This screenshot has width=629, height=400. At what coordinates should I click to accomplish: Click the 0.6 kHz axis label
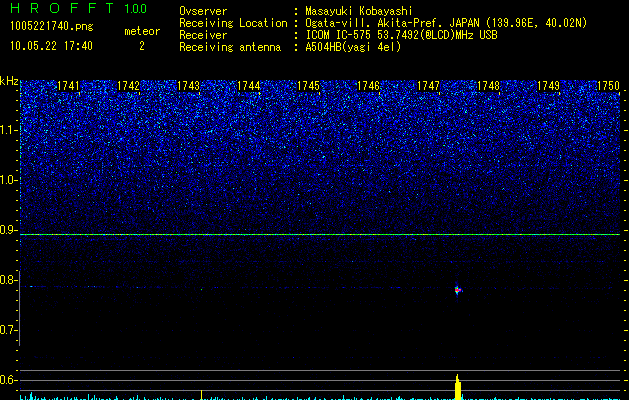8,380
